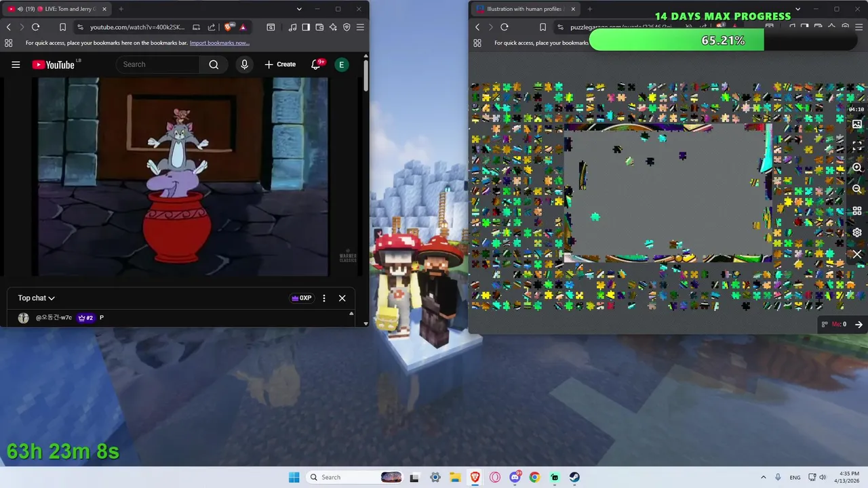Close the Illustration with human profiles tab
The height and width of the screenshot is (488, 868).
click(x=573, y=9)
